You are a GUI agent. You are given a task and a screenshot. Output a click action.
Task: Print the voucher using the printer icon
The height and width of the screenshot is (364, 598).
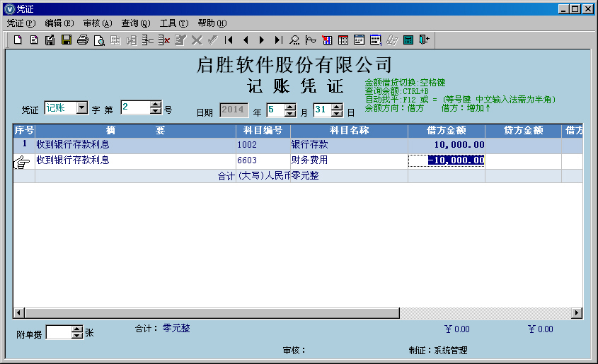click(83, 40)
